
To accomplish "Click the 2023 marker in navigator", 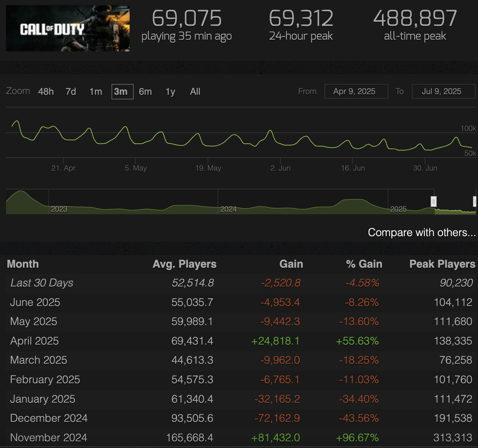I will click(x=59, y=209).
